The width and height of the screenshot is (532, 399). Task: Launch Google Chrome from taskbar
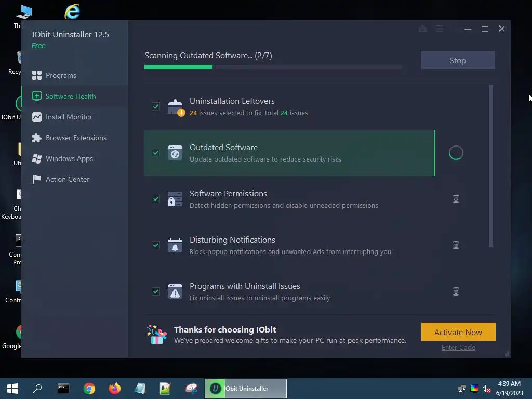point(89,389)
